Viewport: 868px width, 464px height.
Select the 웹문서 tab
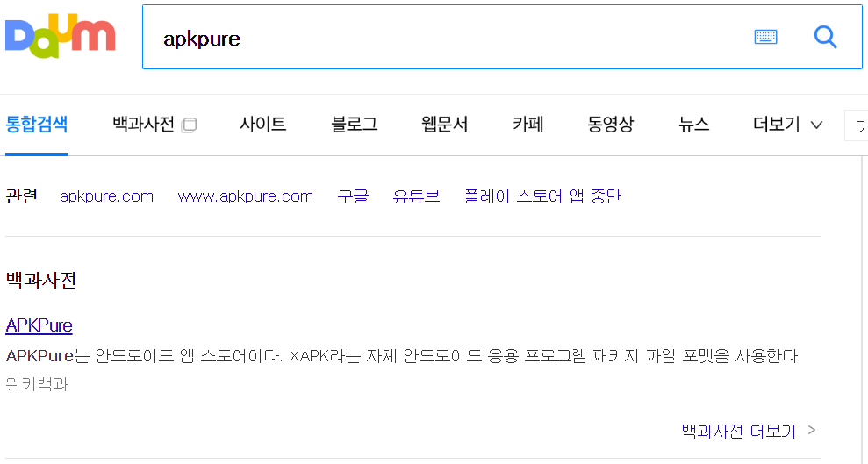click(x=444, y=124)
